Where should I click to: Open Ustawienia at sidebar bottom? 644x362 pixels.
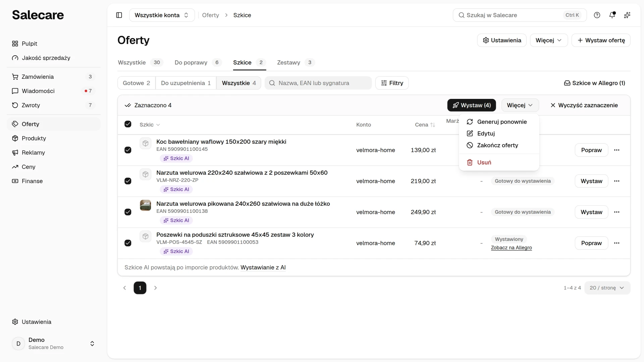[54, 322]
